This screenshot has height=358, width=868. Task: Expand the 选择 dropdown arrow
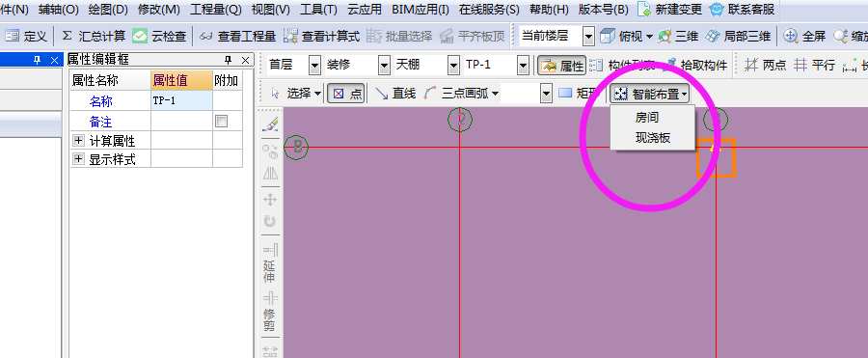pyautogui.click(x=317, y=95)
